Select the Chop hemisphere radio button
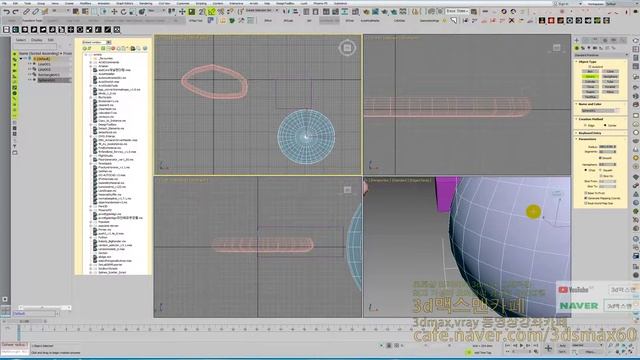The width and height of the screenshot is (640, 360). pyautogui.click(x=586, y=170)
